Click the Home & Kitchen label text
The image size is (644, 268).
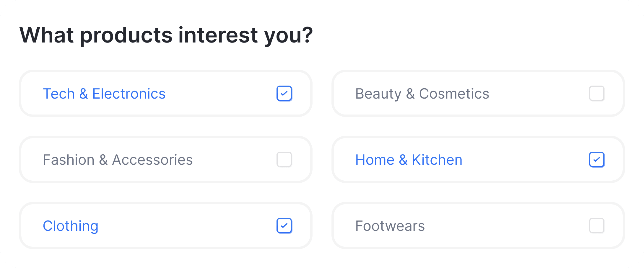tap(409, 160)
